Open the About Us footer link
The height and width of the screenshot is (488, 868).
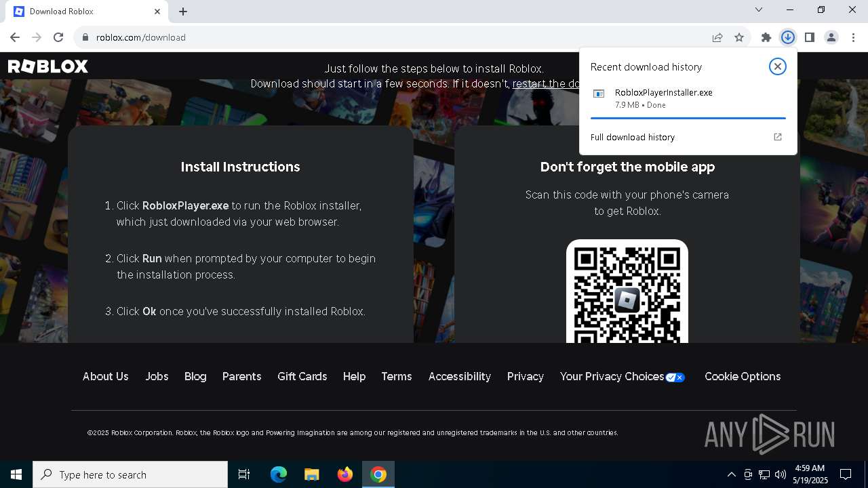pyautogui.click(x=105, y=376)
